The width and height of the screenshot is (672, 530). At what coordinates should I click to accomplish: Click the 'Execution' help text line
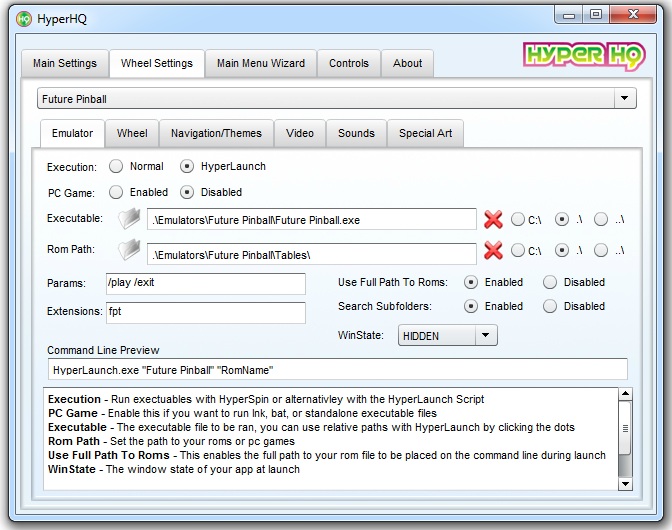266,399
